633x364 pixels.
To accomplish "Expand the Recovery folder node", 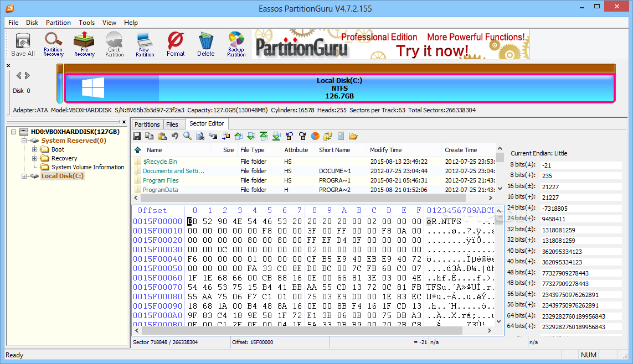I will [34, 158].
